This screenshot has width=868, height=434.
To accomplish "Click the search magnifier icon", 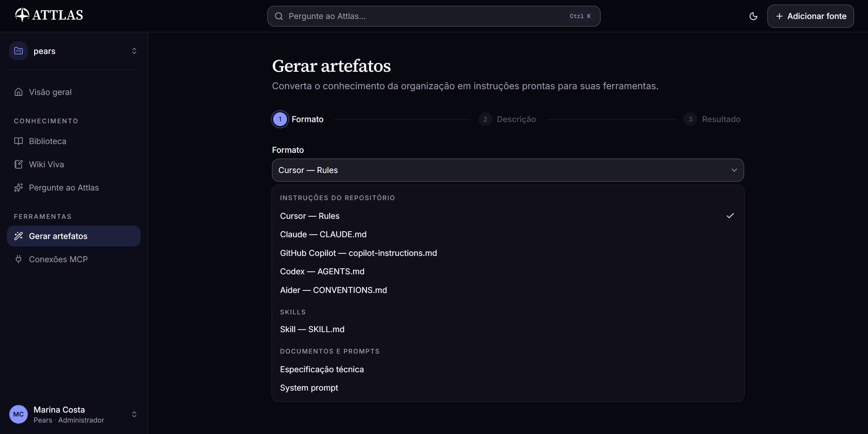I will (279, 16).
